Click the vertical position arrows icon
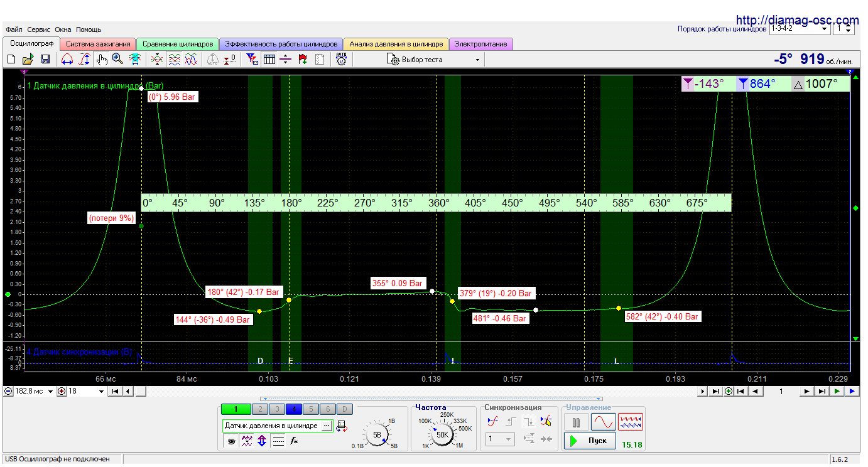Viewport: 868px width, 467px height. (262, 442)
